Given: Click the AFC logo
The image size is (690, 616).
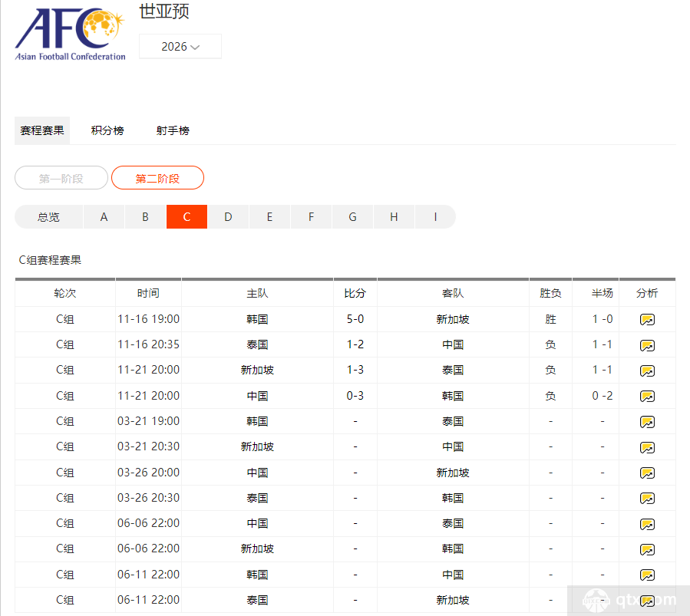Looking at the screenshot, I should (x=69, y=31).
